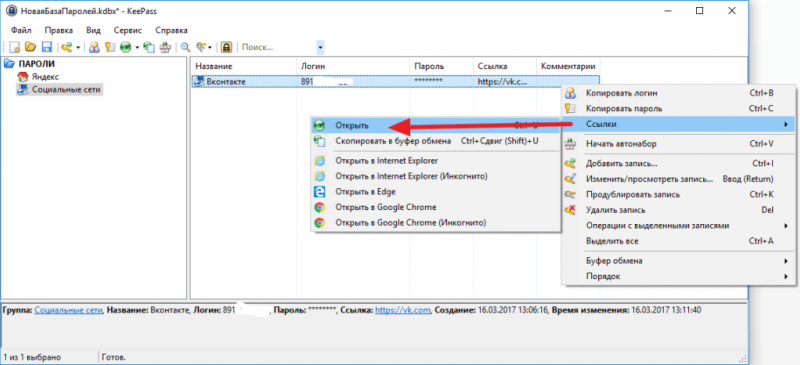Sort by the Пароль column header
The image size is (800, 365).
tap(442, 66)
